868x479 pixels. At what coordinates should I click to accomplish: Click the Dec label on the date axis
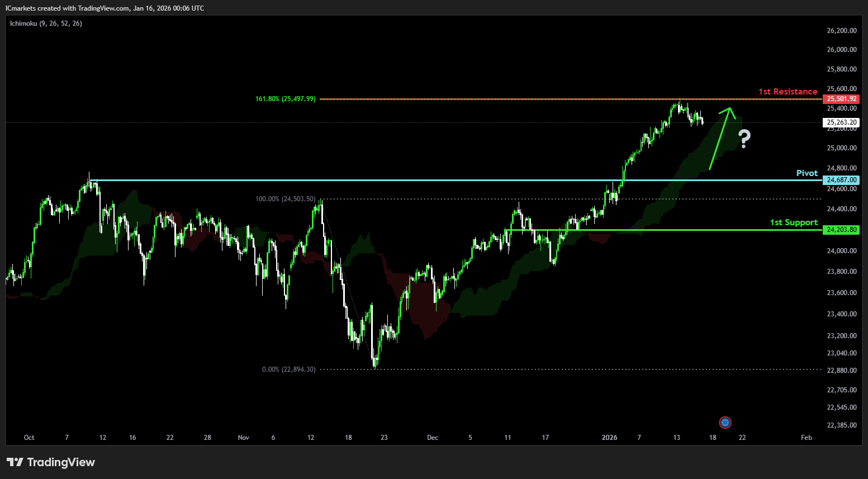pos(433,438)
